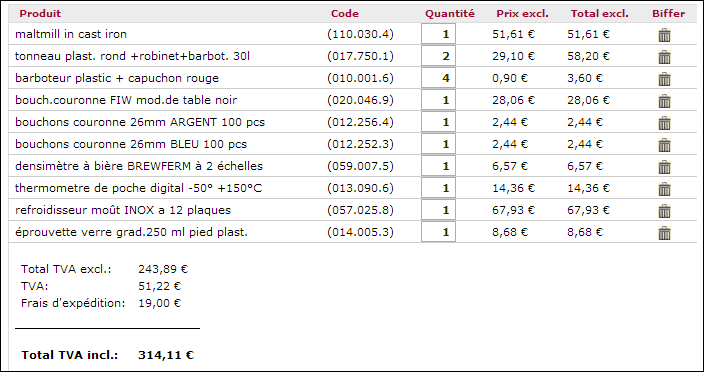This screenshot has width=704, height=372.
Task: Delete densimètre à bière BREWFERM row
Action: coord(664,167)
